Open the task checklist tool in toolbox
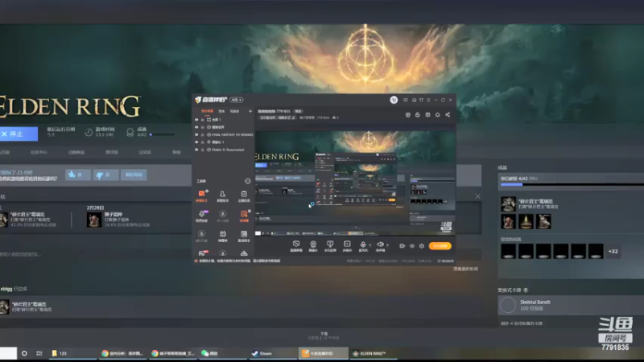This screenshot has height=362, width=644. point(244,195)
